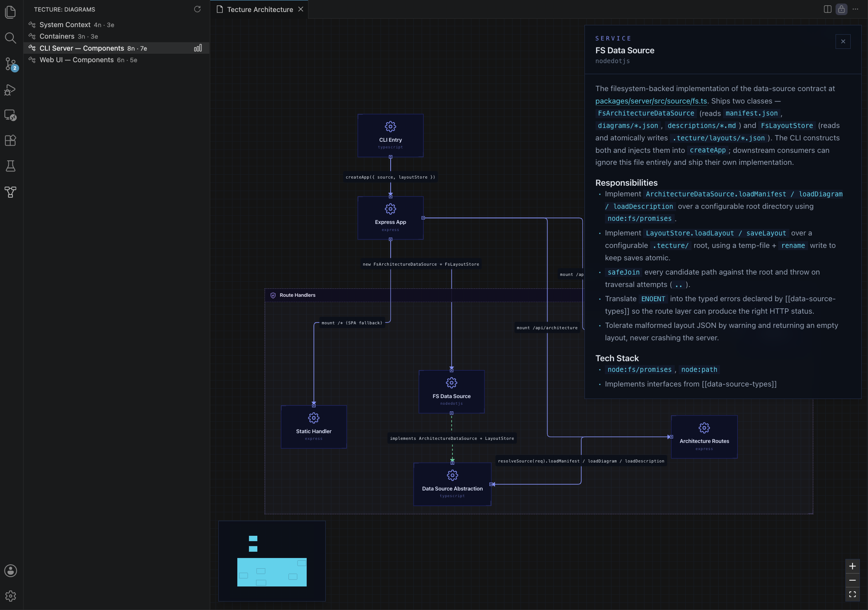
Task: Open System Context diagram
Action: click(116, 25)
